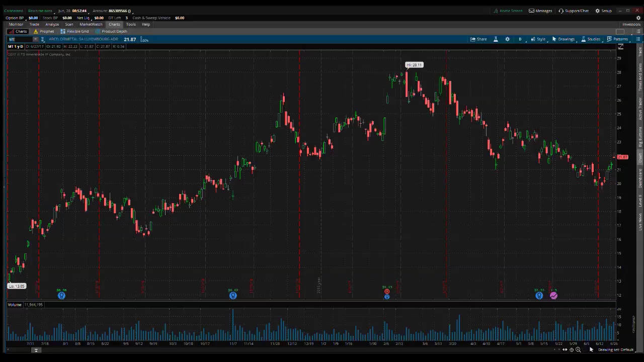
Task: Open the Setup menu
Action: (x=603, y=11)
